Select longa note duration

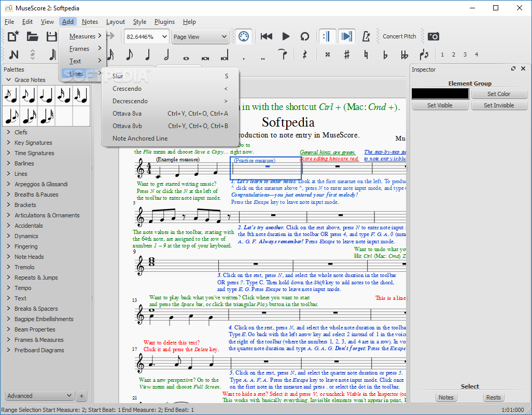pos(225,56)
